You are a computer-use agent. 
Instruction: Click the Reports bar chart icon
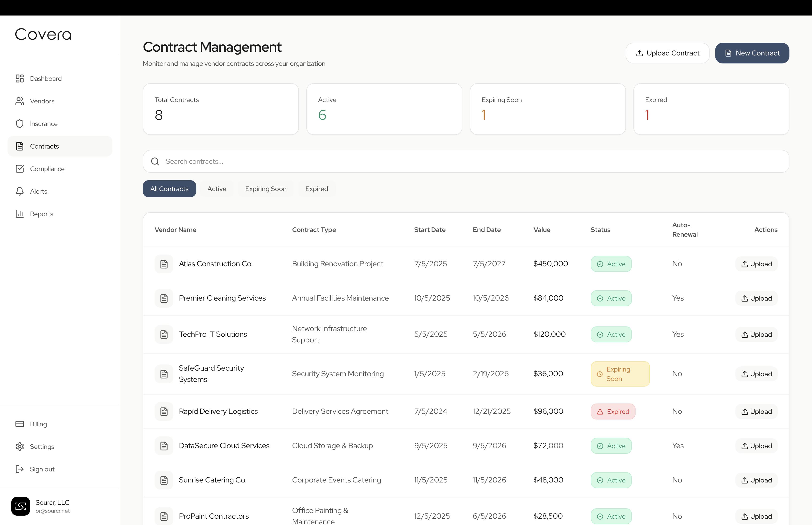(20, 214)
